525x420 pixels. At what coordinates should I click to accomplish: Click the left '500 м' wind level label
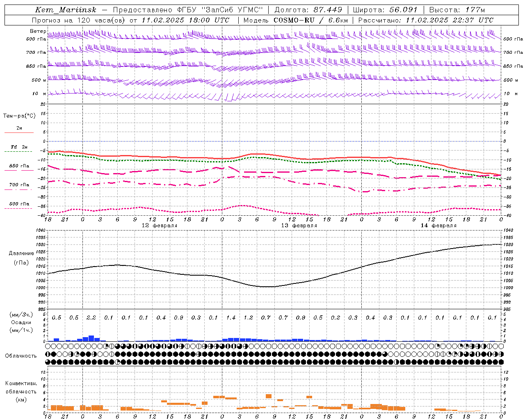point(39,80)
